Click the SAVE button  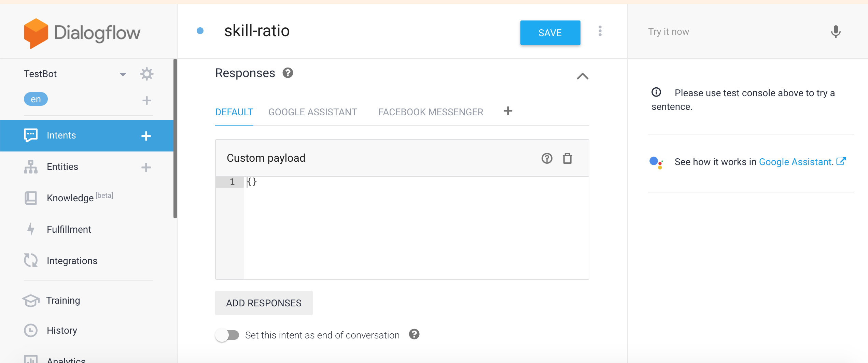click(550, 33)
